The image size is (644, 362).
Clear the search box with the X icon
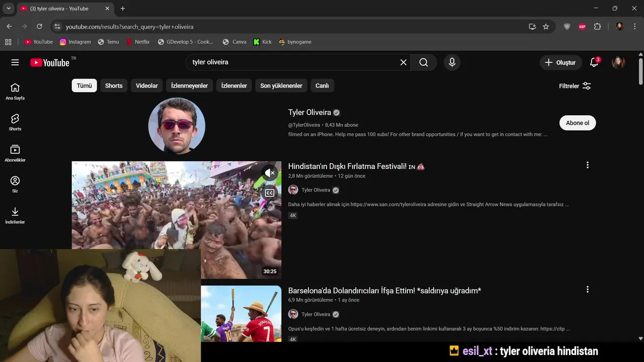[404, 62]
